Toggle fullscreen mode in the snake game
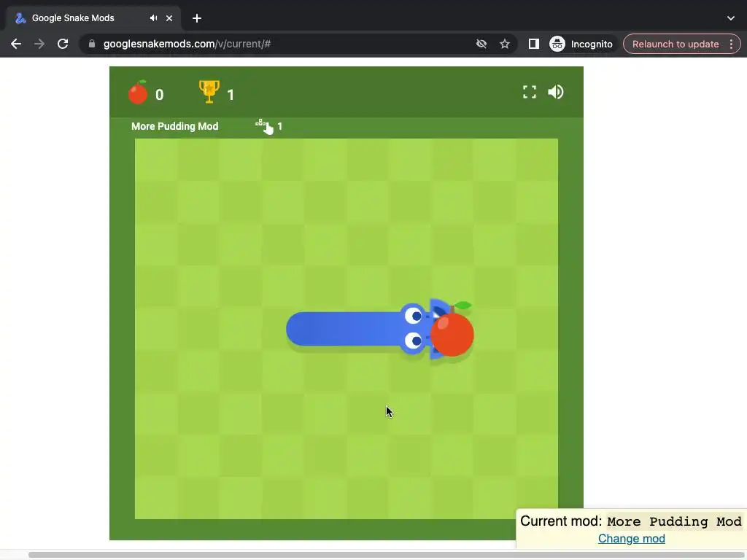747x560 pixels. [530, 92]
